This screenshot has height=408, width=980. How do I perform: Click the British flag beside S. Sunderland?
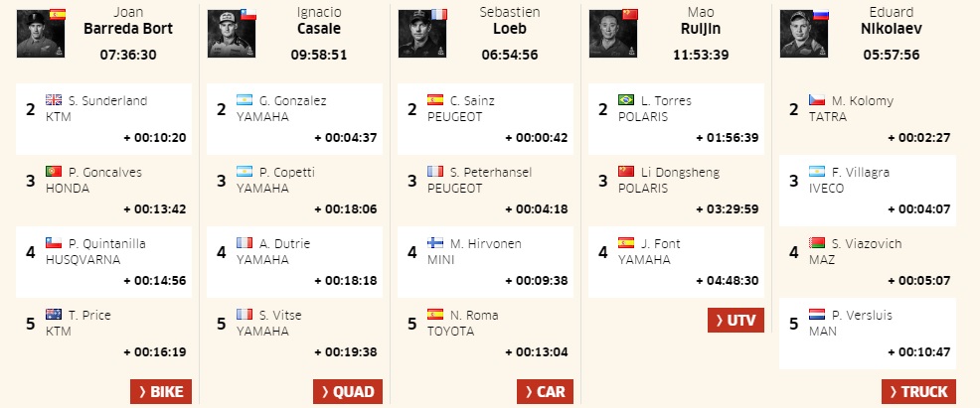[55, 100]
